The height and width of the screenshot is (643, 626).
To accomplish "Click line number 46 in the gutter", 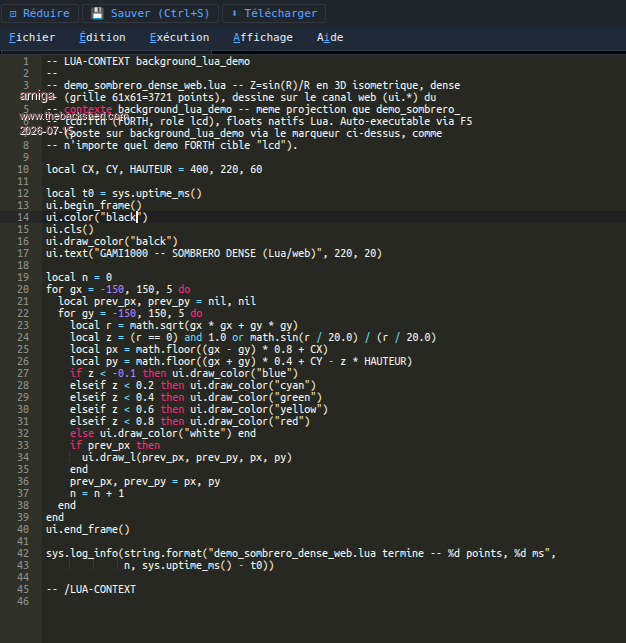I will point(23,602).
